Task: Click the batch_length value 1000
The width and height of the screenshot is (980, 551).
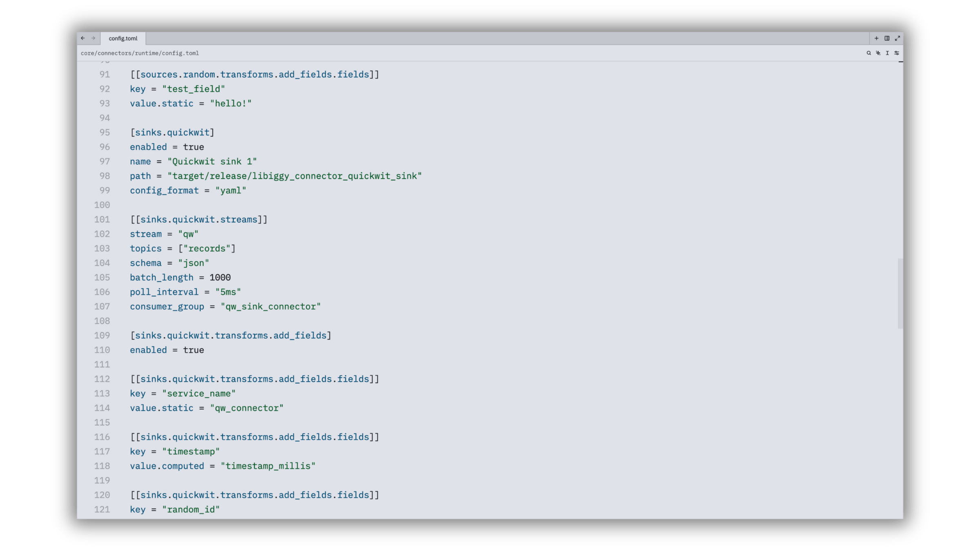Action: [x=220, y=278]
